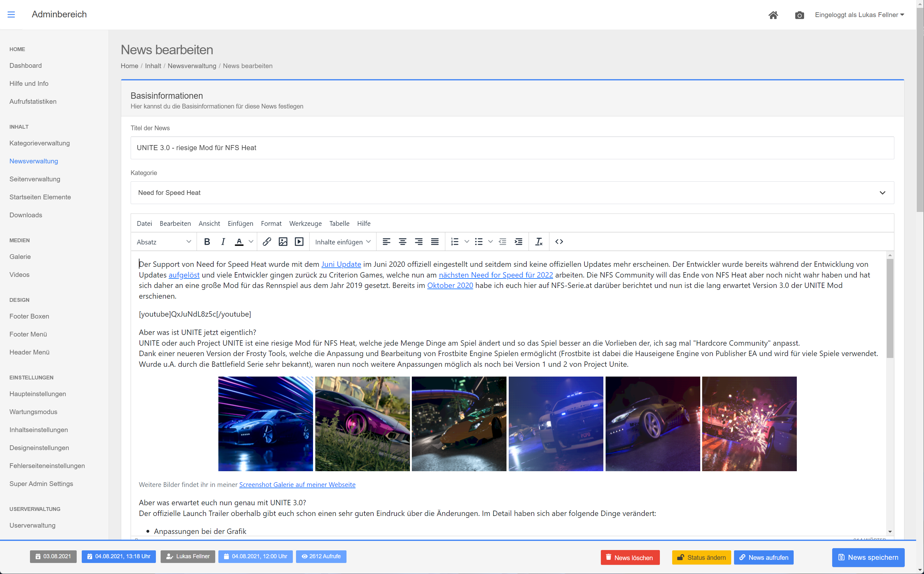The width and height of the screenshot is (924, 574).
Task: Open the Ansicht editor menu
Action: (x=209, y=223)
